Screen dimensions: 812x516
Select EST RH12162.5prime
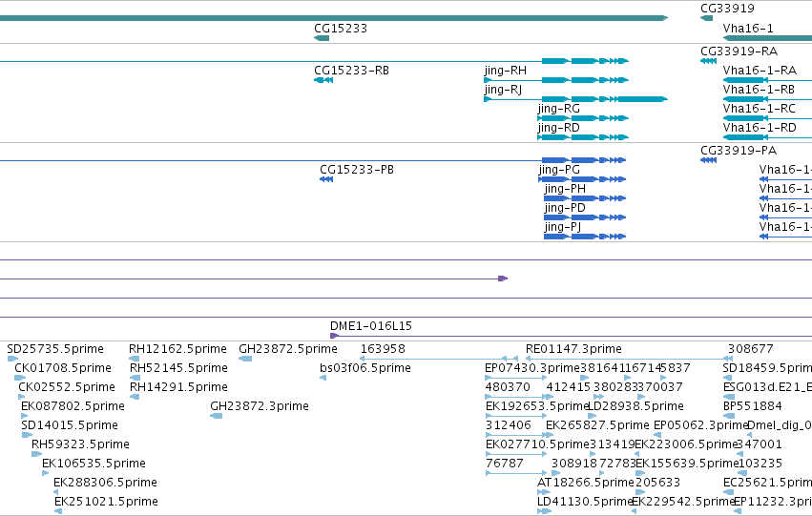[x=177, y=349]
